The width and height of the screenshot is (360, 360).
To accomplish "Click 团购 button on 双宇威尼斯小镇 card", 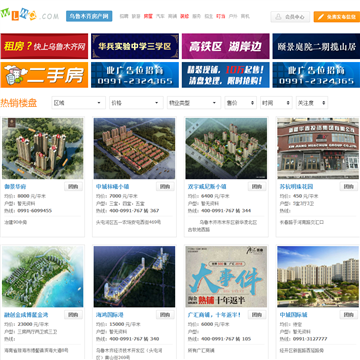I will [257, 186].
